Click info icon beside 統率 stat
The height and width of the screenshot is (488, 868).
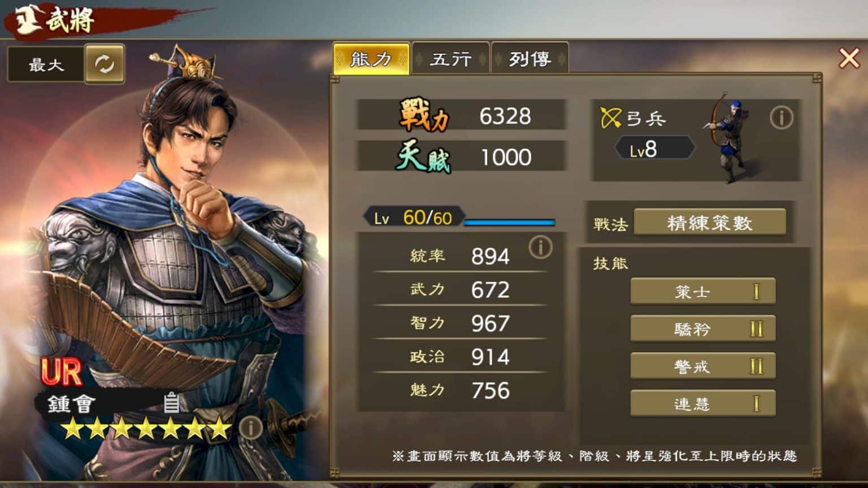540,247
